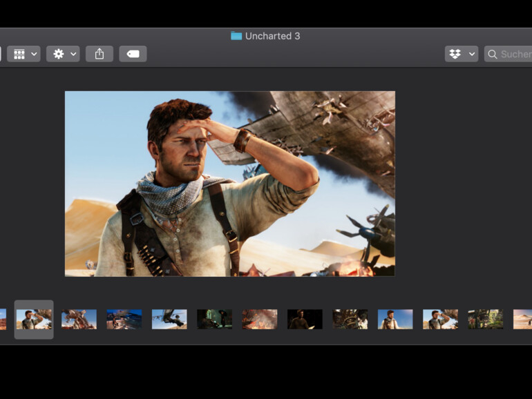Select the Drake standing in desert thumbnail
The width and height of the screenshot is (532, 399).
(x=395, y=320)
